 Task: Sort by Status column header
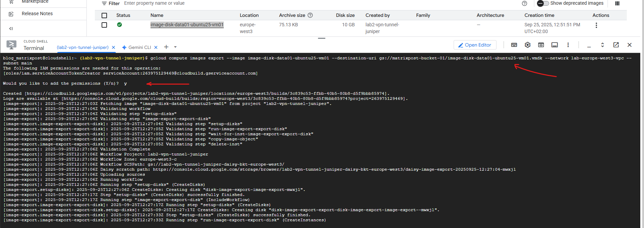point(123,15)
